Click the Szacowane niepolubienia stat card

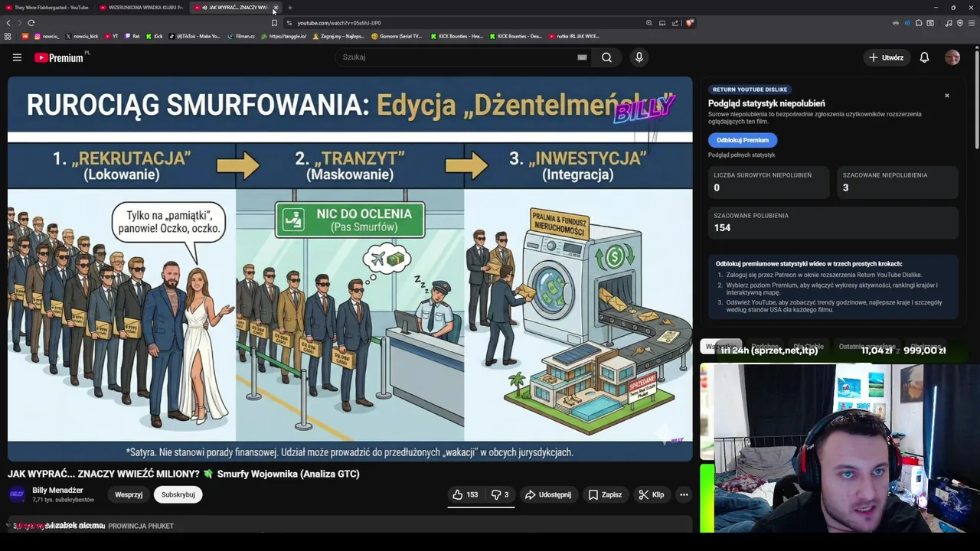pyautogui.click(x=897, y=182)
